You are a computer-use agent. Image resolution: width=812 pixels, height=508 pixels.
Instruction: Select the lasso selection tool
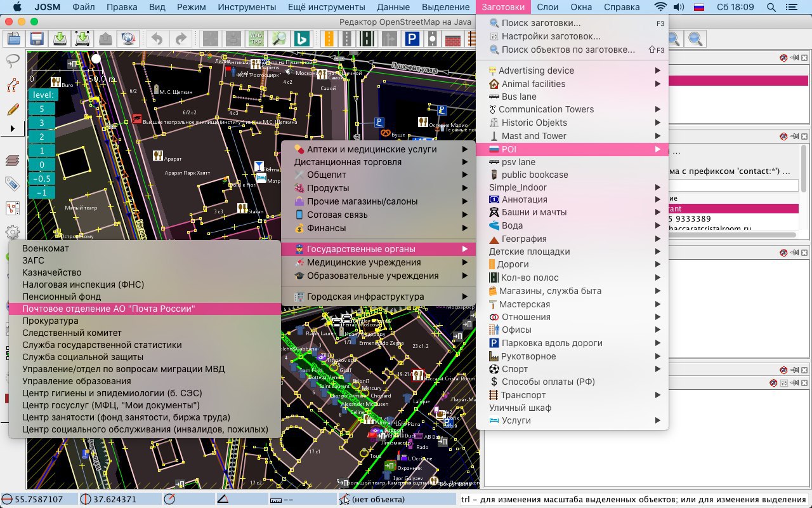[x=12, y=61]
